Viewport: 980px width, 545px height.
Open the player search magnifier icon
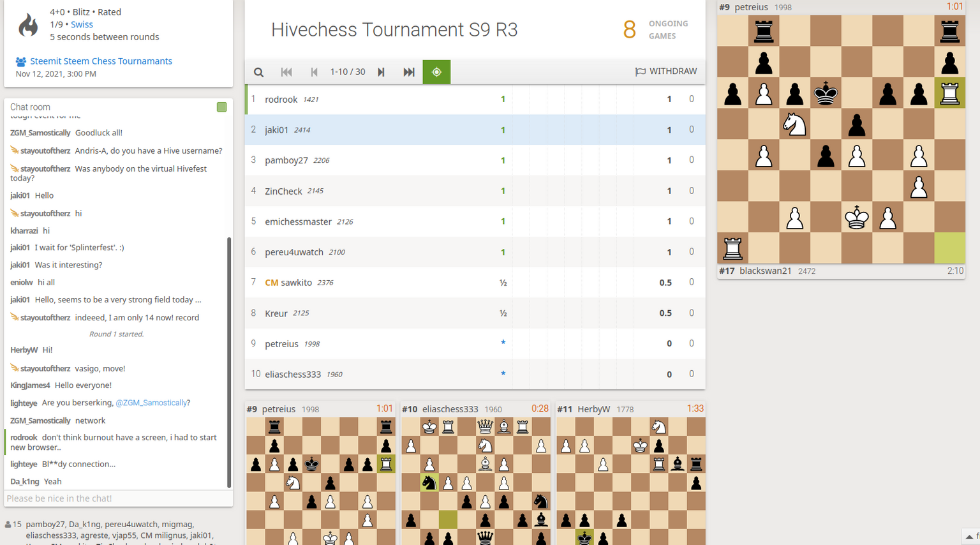tap(258, 72)
